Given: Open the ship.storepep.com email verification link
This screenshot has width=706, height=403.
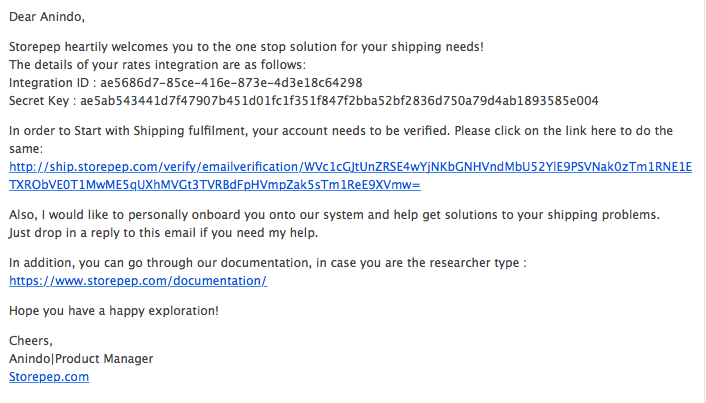Looking at the screenshot, I should pyautogui.click(x=350, y=167).
